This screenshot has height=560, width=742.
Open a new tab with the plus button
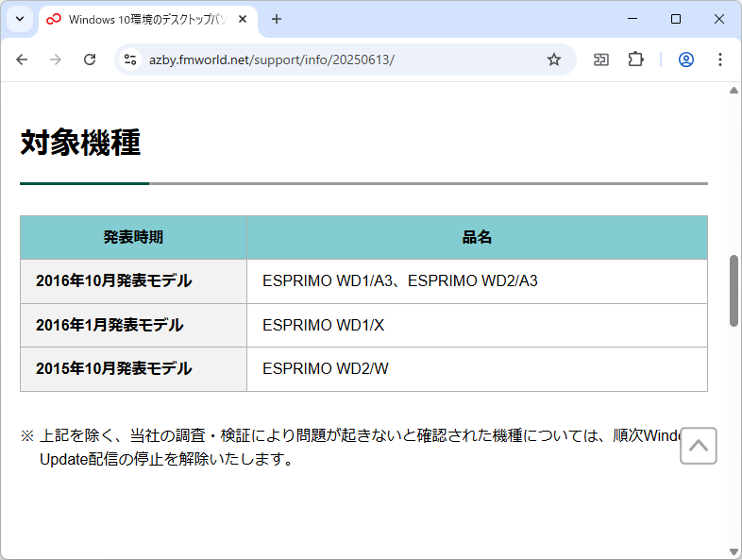pyautogui.click(x=277, y=19)
